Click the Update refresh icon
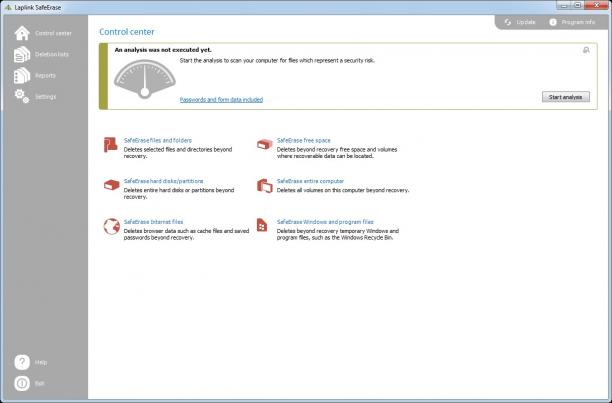This screenshot has height=403, width=612. click(x=508, y=22)
